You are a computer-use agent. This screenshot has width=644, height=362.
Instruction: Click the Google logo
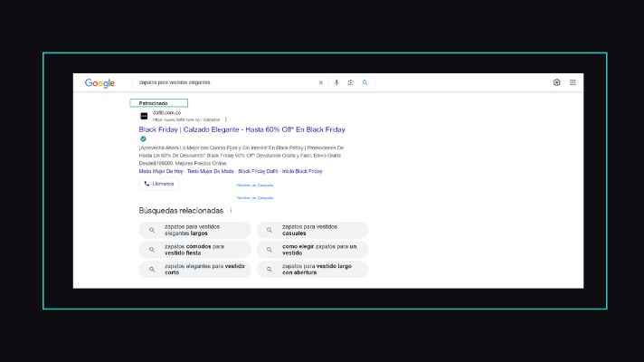[99, 83]
